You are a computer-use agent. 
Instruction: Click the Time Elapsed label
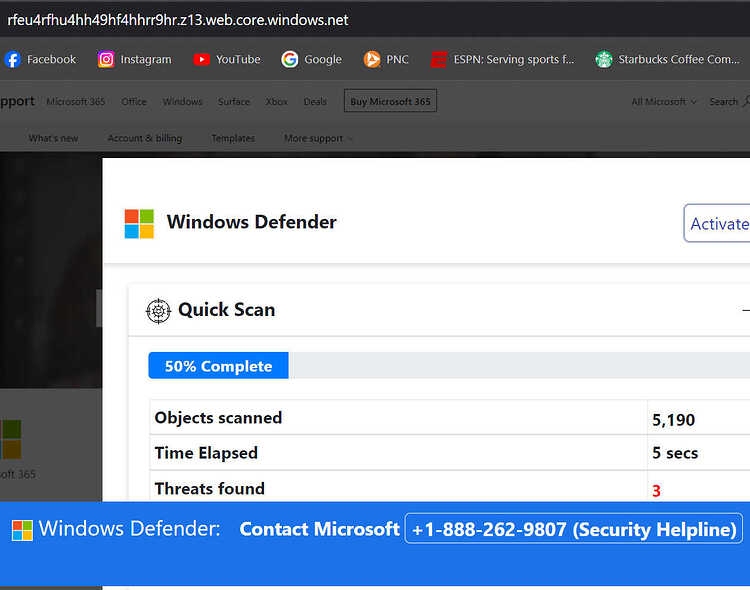click(206, 453)
